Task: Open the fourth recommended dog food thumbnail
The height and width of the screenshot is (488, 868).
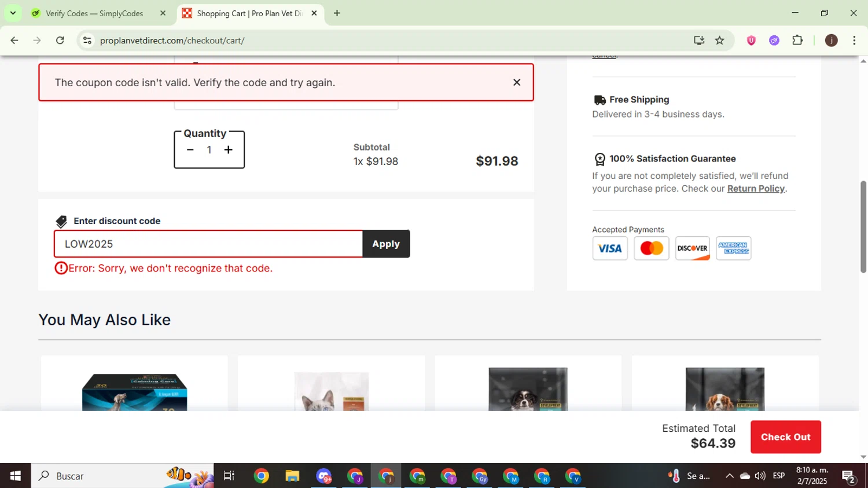Action: click(725, 389)
